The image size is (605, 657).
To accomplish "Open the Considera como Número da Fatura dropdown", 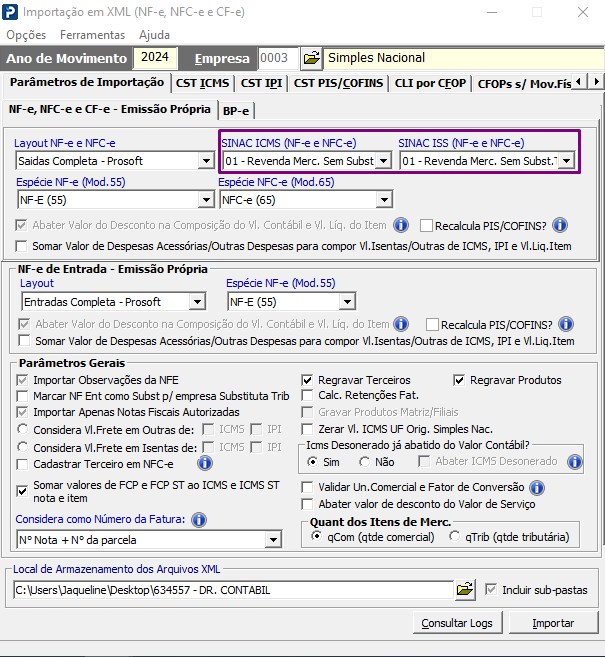I will tap(273, 540).
